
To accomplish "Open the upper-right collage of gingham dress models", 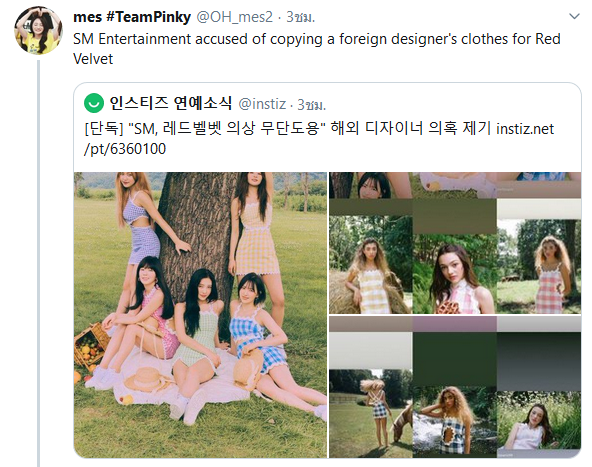I will (x=455, y=243).
